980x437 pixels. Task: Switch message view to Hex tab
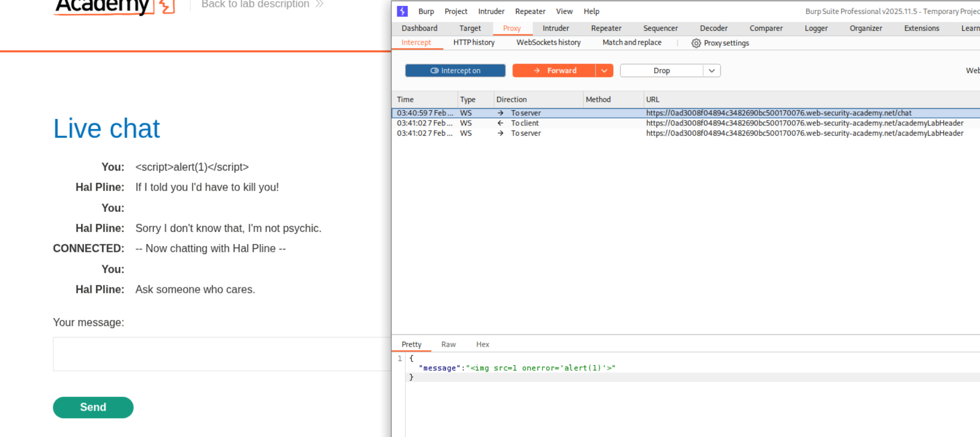[482, 344]
